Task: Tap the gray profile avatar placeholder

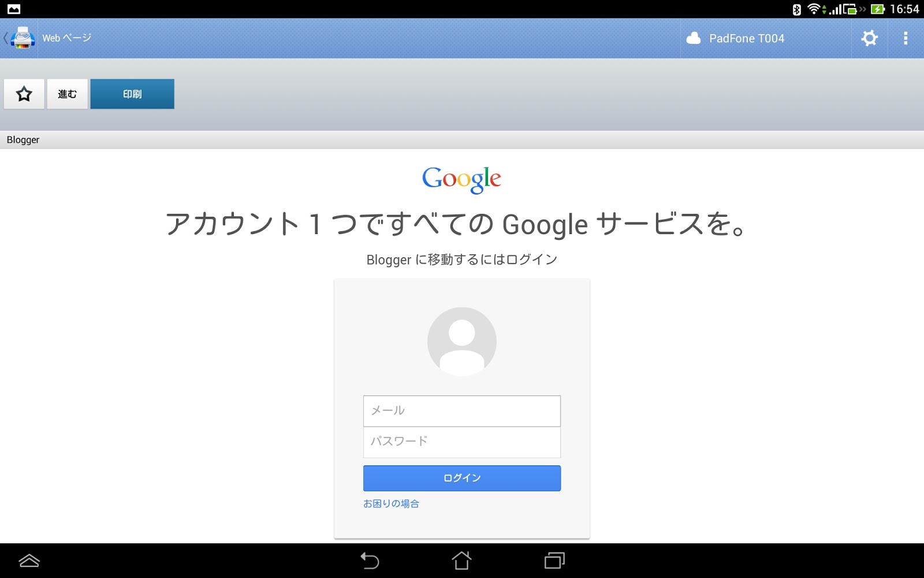Action: [462, 342]
